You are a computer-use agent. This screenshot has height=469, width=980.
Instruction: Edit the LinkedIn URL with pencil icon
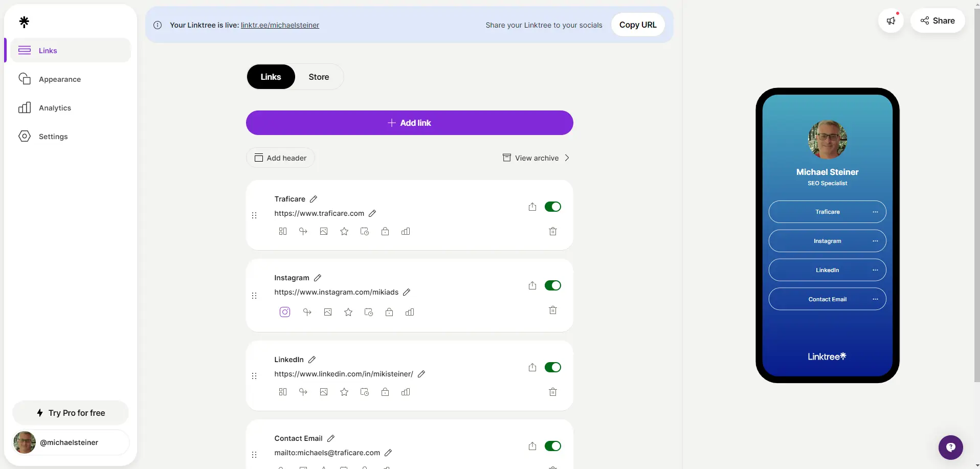[x=421, y=374]
